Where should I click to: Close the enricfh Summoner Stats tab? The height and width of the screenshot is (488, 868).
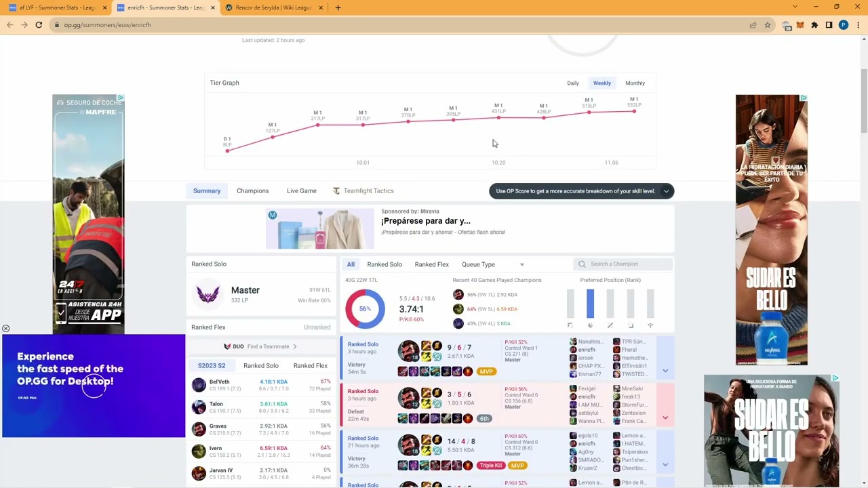click(x=212, y=7)
